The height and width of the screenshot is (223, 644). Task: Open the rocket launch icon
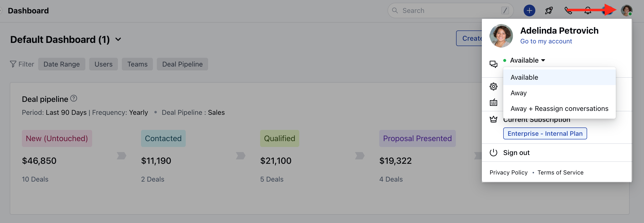(549, 10)
